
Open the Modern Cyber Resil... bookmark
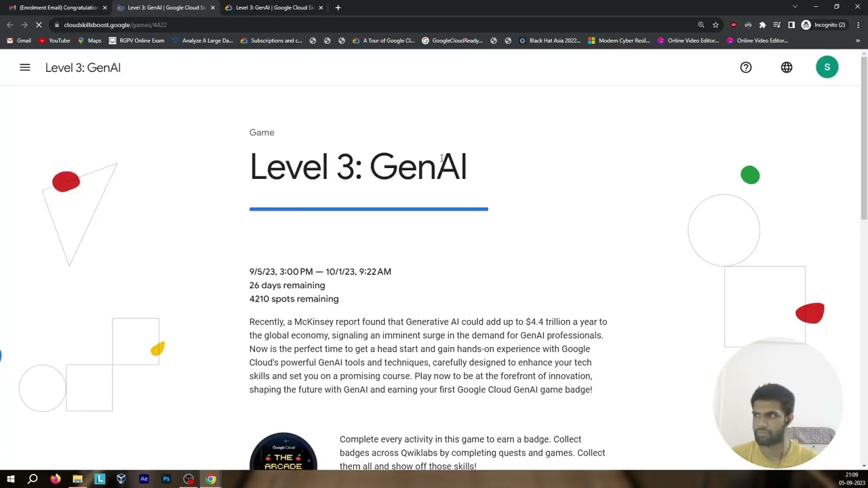click(619, 41)
